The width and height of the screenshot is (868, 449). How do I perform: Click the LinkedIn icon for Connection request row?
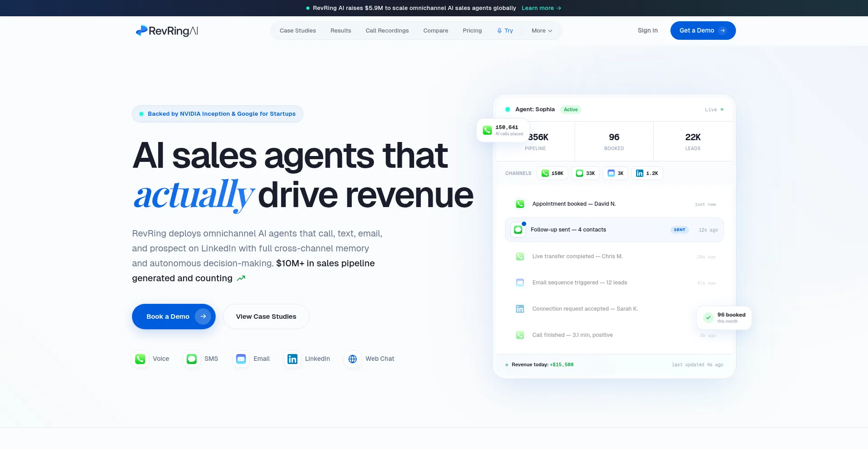click(x=520, y=309)
